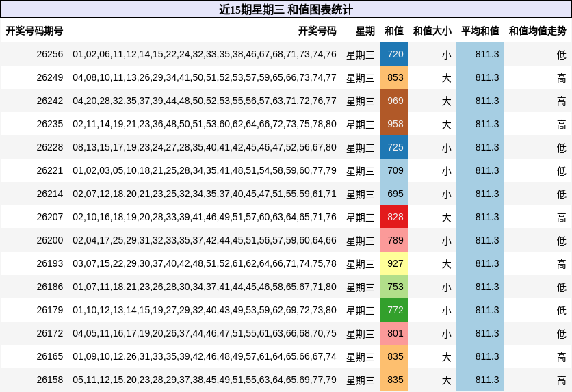
Task: Select issue number 26242
Action: coord(50,101)
